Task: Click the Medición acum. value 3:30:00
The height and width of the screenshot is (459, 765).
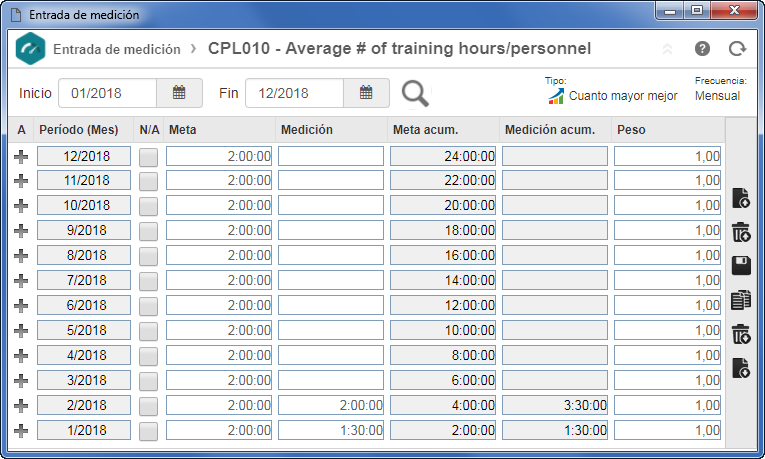Action: pyautogui.click(x=555, y=405)
